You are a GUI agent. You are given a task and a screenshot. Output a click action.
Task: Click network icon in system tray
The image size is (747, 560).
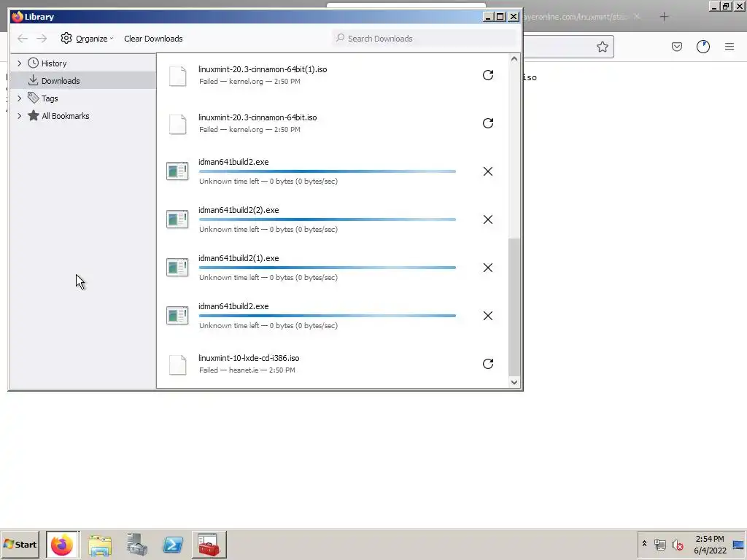pyautogui.click(x=659, y=545)
